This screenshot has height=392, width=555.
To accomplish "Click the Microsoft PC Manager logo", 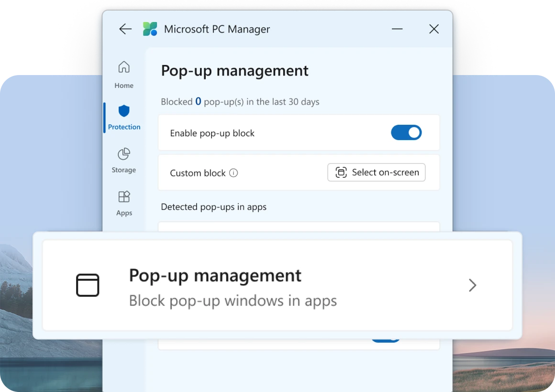I will coord(149,29).
